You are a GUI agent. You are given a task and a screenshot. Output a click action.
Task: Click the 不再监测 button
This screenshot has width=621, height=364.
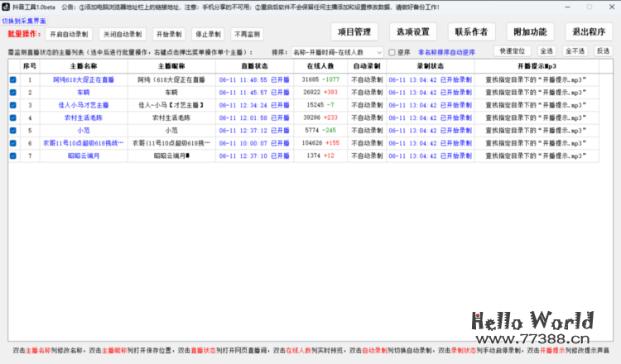tap(247, 35)
